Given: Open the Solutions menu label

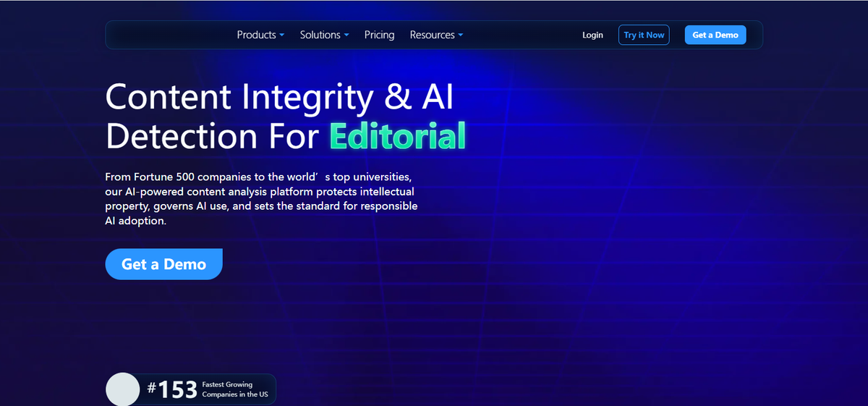Looking at the screenshot, I should tap(320, 35).
